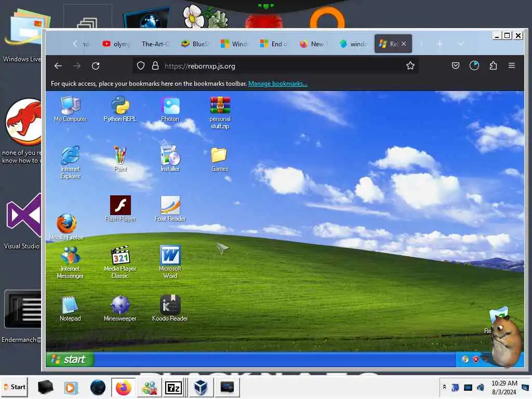Open Microsoft Word icon
This screenshot has width=532, height=399.
pyautogui.click(x=170, y=262)
